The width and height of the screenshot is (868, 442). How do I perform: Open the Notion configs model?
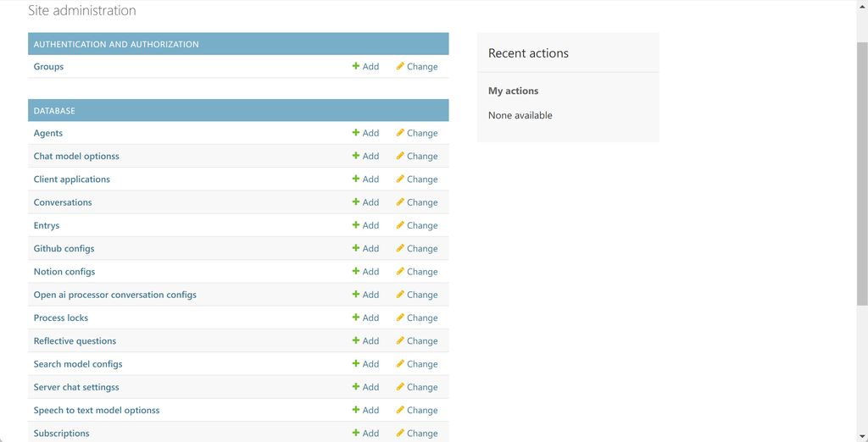[64, 272]
